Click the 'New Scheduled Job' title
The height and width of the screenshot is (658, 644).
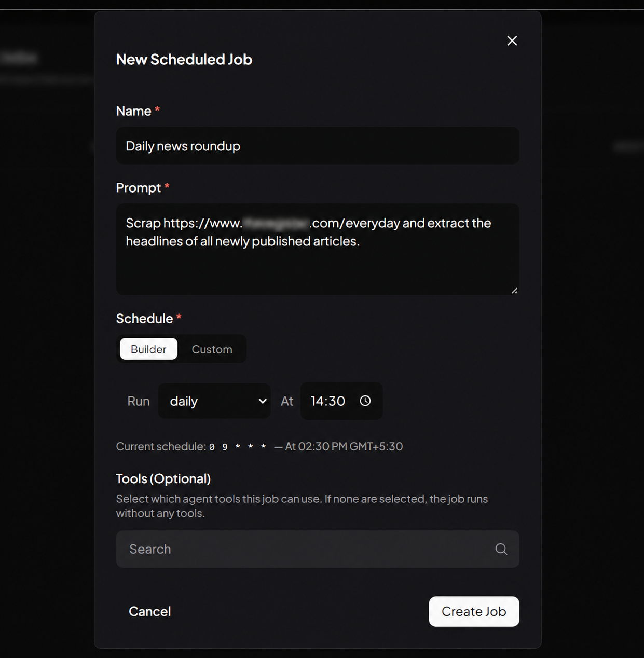pyautogui.click(x=184, y=59)
